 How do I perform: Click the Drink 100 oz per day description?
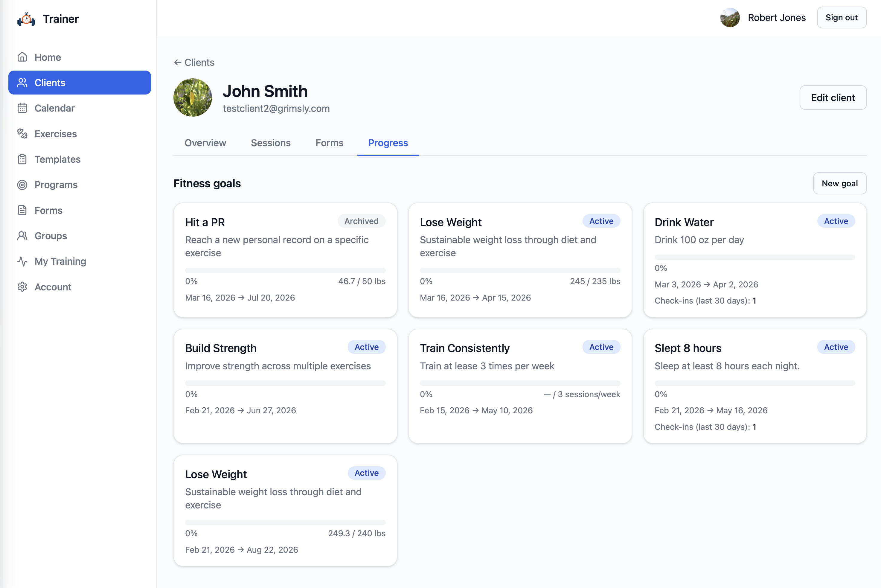(x=699, y=240)
